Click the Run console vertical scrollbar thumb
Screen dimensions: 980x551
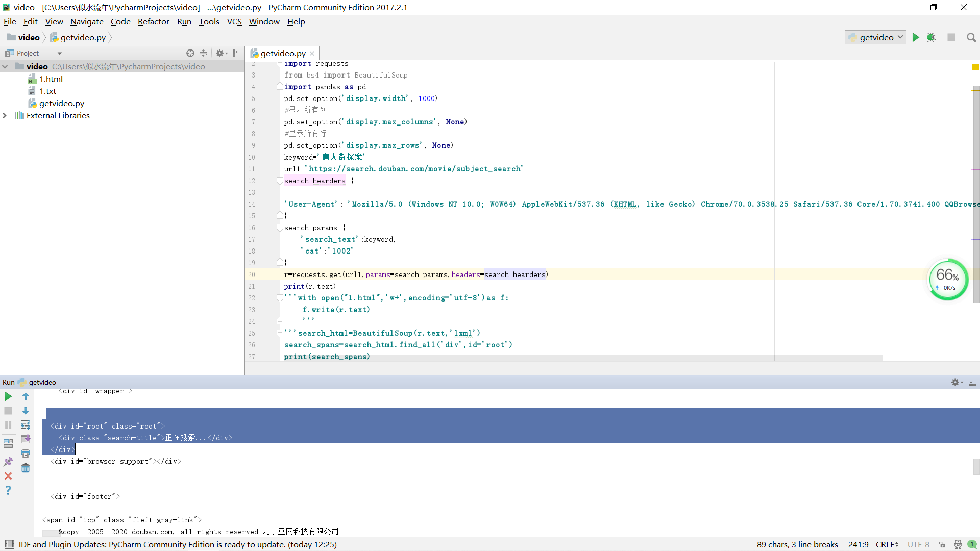pyautogui.click(x=976, y=466)
